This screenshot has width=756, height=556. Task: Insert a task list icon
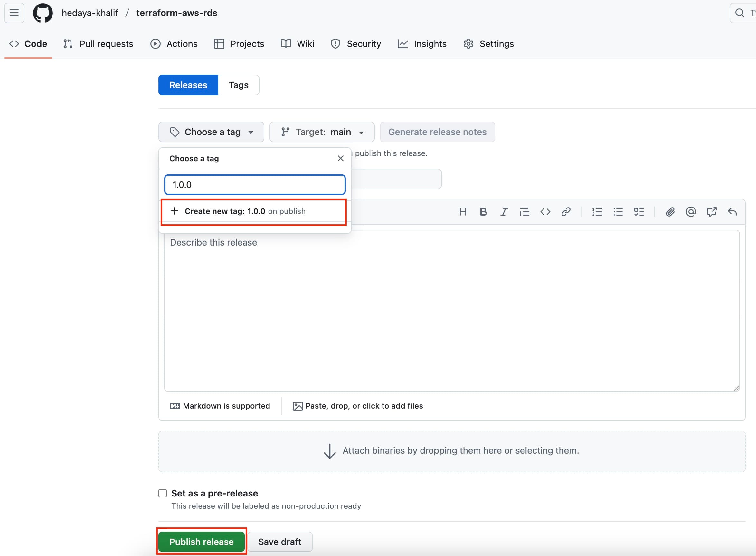(x=639, y=212)
